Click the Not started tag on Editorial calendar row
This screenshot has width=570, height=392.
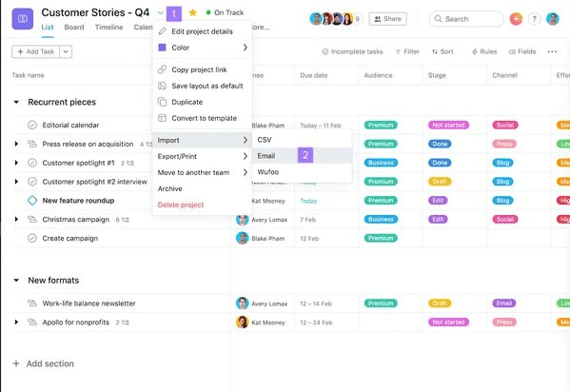(x=448, y=125)
